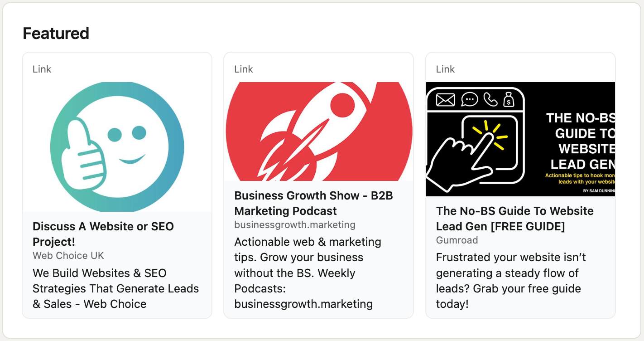Click the Business Growth Show podcast title
644x341 pixels.
pos(313,203)
